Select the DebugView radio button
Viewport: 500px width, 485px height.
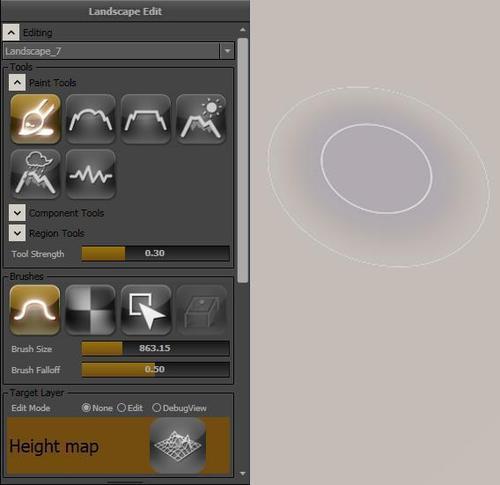pyautogui.click(x=156, y=408)
